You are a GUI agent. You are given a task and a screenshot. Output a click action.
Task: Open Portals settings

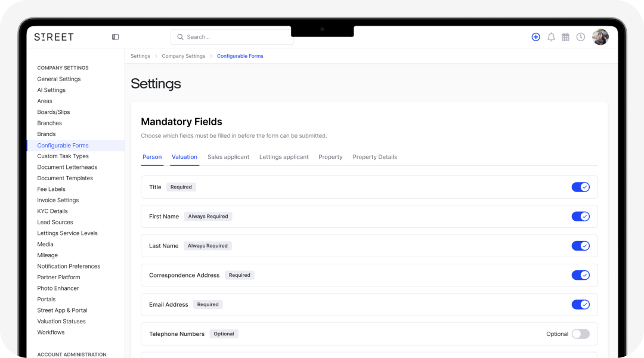(x=47, y=299)
